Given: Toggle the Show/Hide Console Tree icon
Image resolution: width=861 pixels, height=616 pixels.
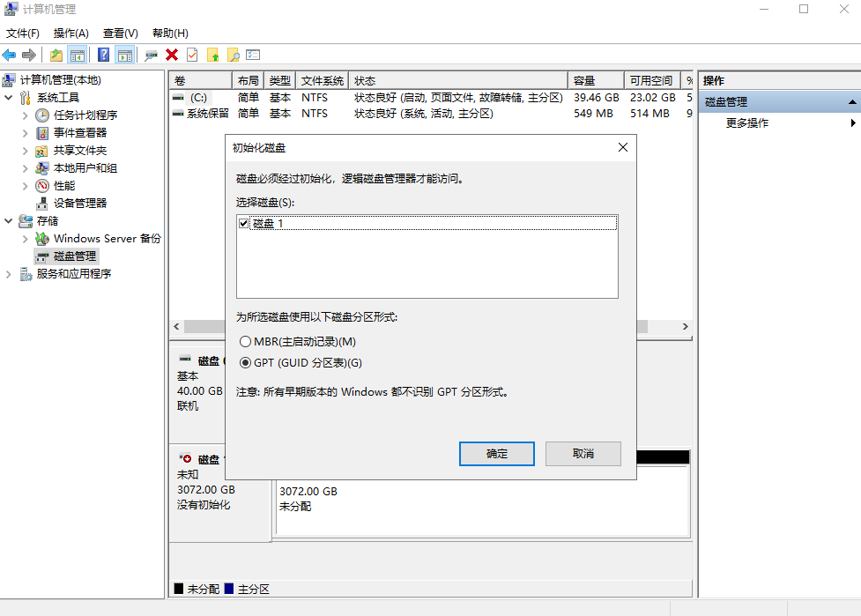Looking at the screenshot, I should pos(78,55).
